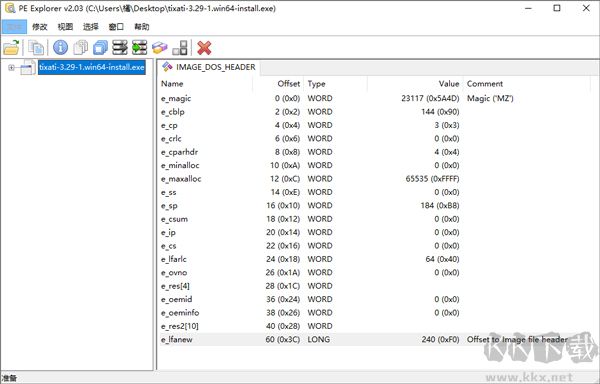Click the value 65535 (0xFFFF)
Image resolution: width=600 pixels, height=384 pixels.
coord(432,179)
